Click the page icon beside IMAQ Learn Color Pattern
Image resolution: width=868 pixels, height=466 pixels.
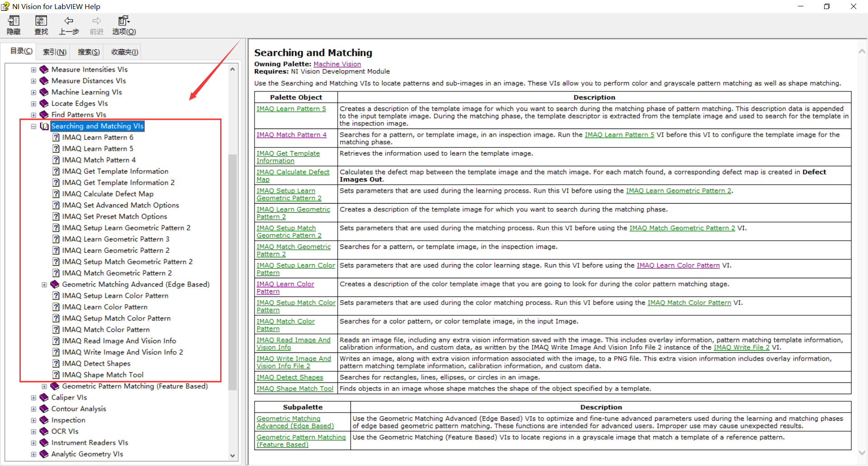pos(56,307)
